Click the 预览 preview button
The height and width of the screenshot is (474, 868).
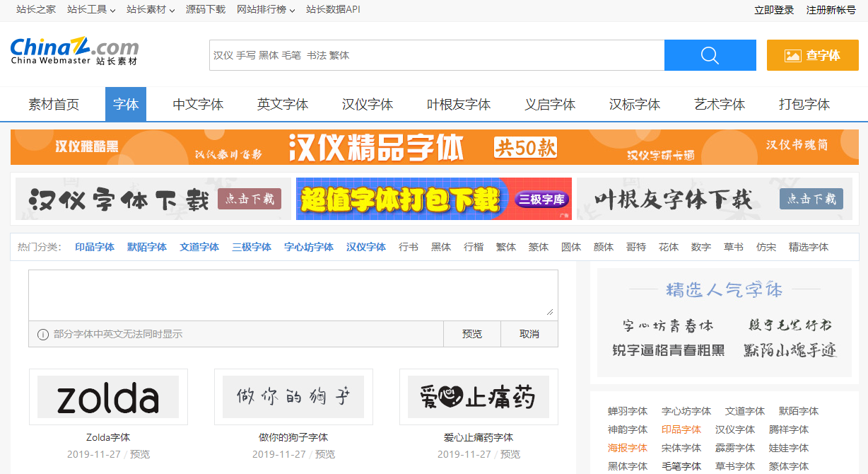tap(471, 333)
